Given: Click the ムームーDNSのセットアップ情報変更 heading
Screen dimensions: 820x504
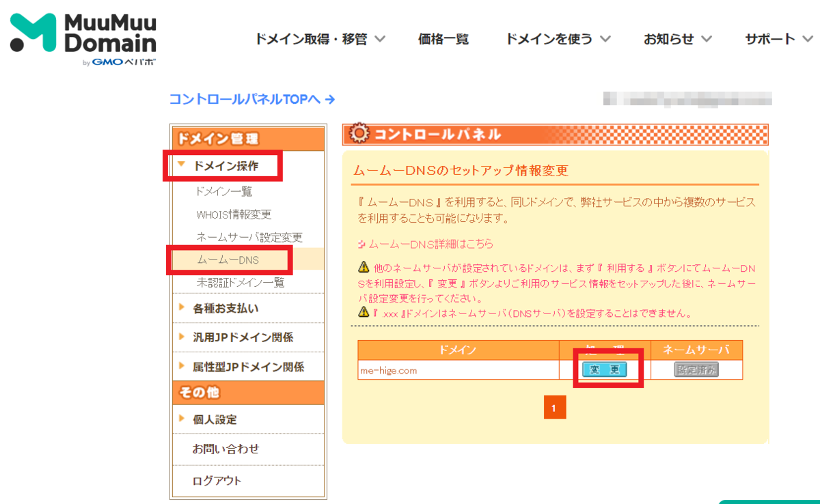Looking at the screenshot, I should (x=460, y=170).
